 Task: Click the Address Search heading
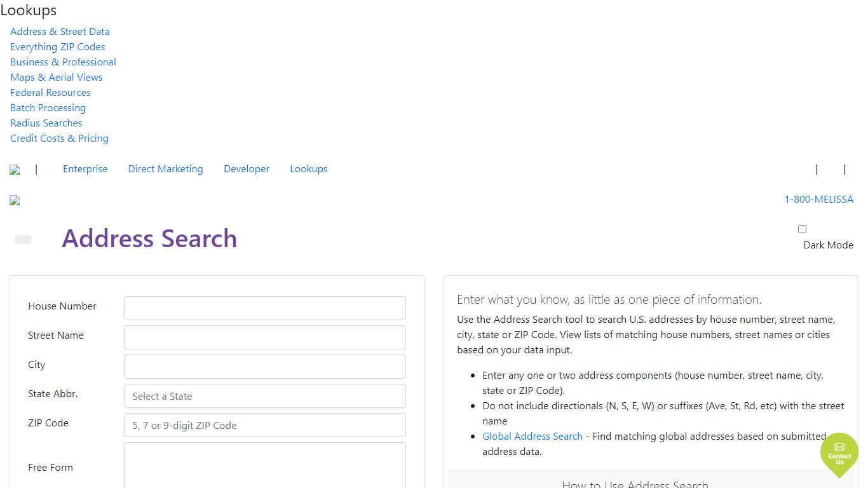point(149,238)
